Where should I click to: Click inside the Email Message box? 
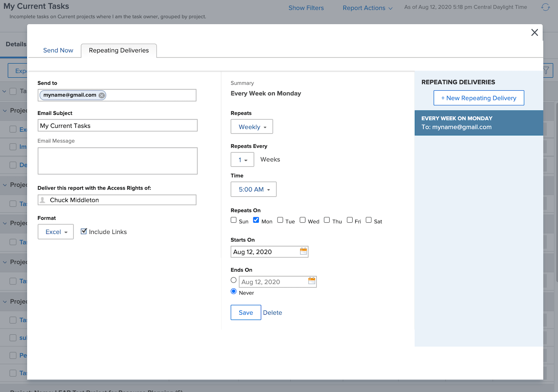117,161
